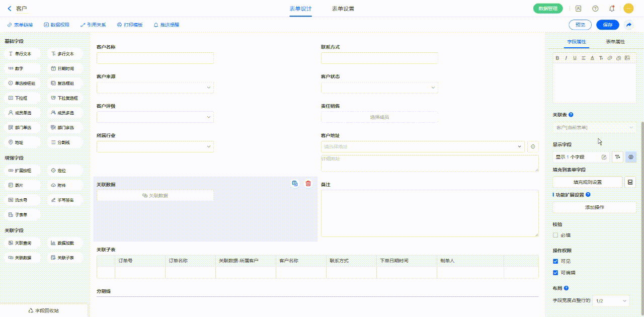Viewport: 644px width, 317px height.
Task: Save the form with 保存 button
Action: click(x=608, y=25)
